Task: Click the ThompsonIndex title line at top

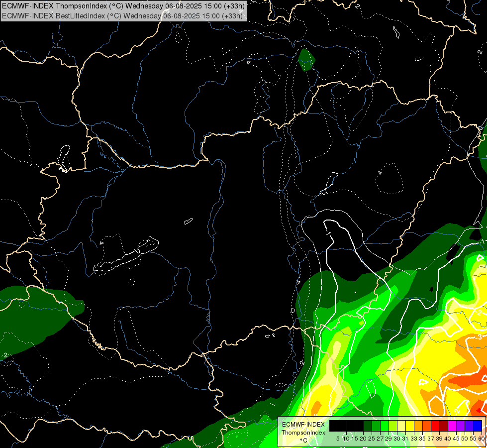Action: 123,5
